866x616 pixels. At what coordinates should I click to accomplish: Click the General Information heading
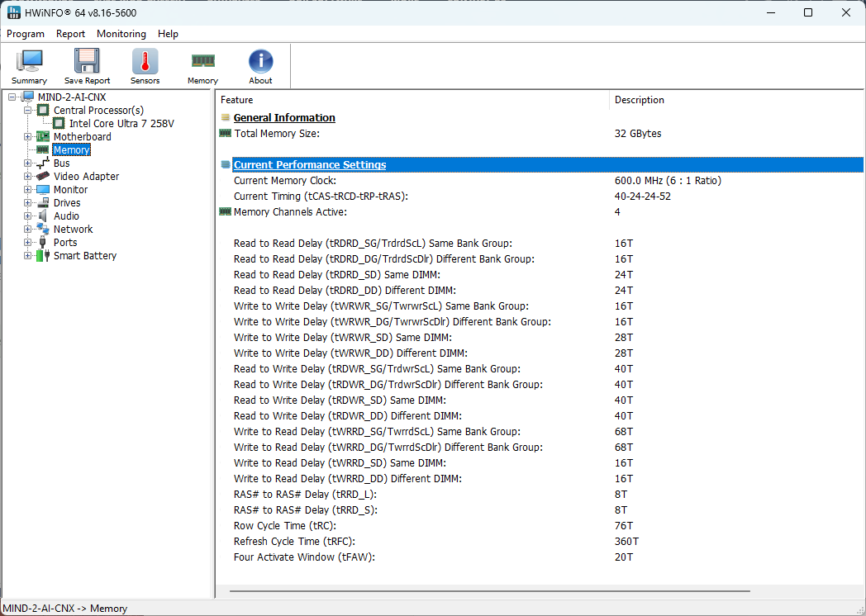(x=284, y=117)
